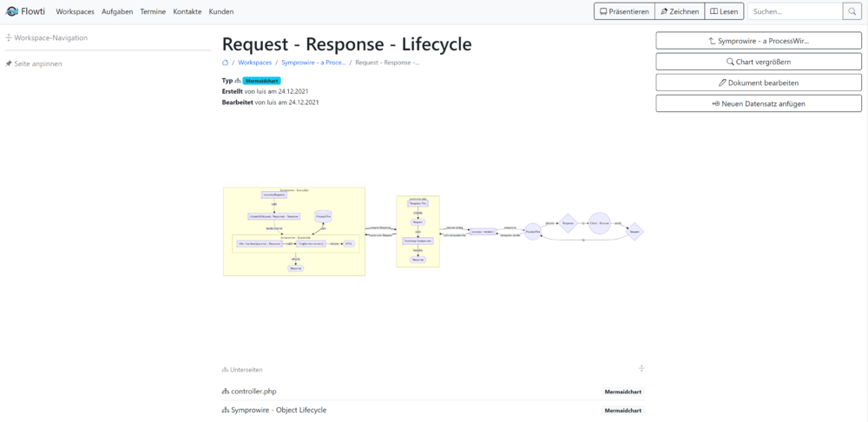The height and width of the screenshot is (422, 868).
Task: Click the search magnifier button
Action: tap(852, 12)
